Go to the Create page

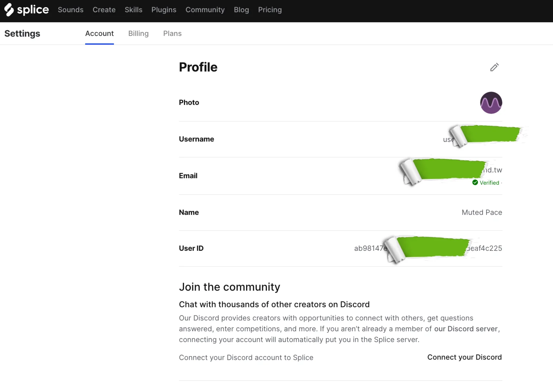click(104, 10)
